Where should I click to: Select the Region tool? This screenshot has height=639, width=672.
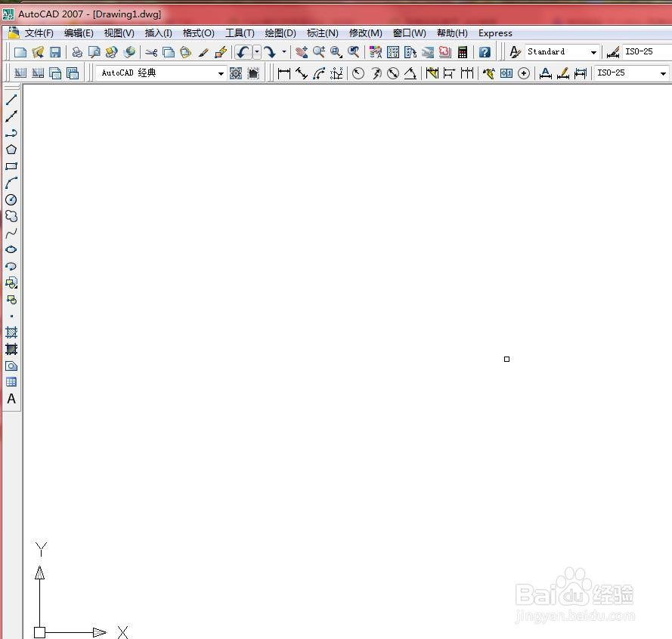click(11, 366)
